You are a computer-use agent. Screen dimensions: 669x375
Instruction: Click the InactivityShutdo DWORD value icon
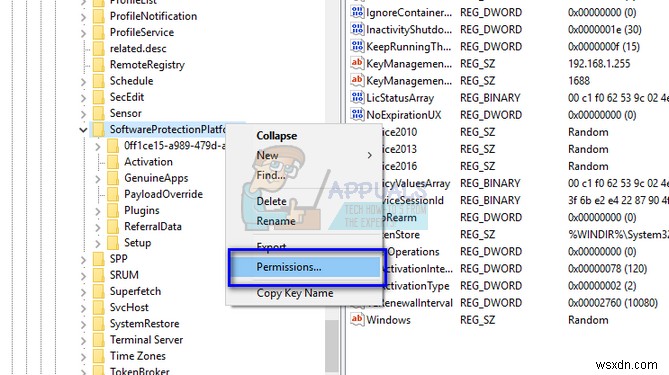[x=357, y=29]
